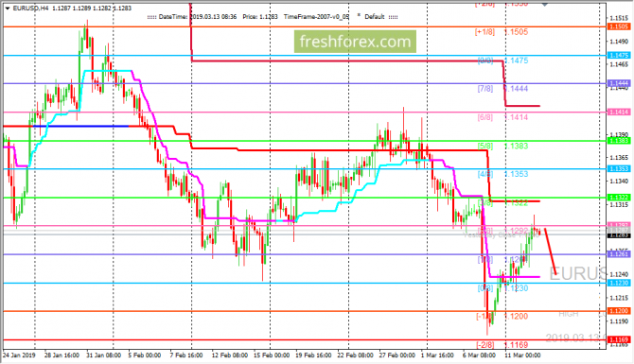Click the [+1/8] 1.1505 Murrey level label
The image size is (634, 364).
click(x=502, y=32)
